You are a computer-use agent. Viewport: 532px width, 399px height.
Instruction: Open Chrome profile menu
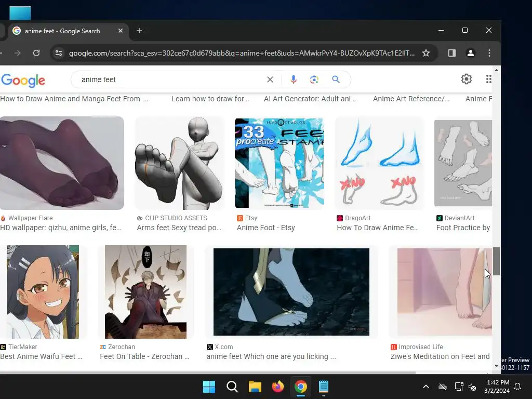coord(471,53)
